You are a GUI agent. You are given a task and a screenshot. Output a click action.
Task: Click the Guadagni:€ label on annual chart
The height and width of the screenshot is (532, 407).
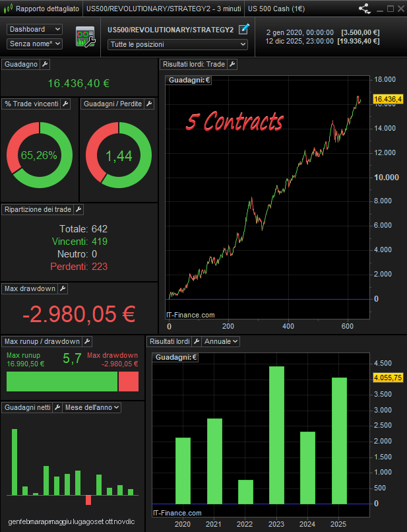coord(175,357)
